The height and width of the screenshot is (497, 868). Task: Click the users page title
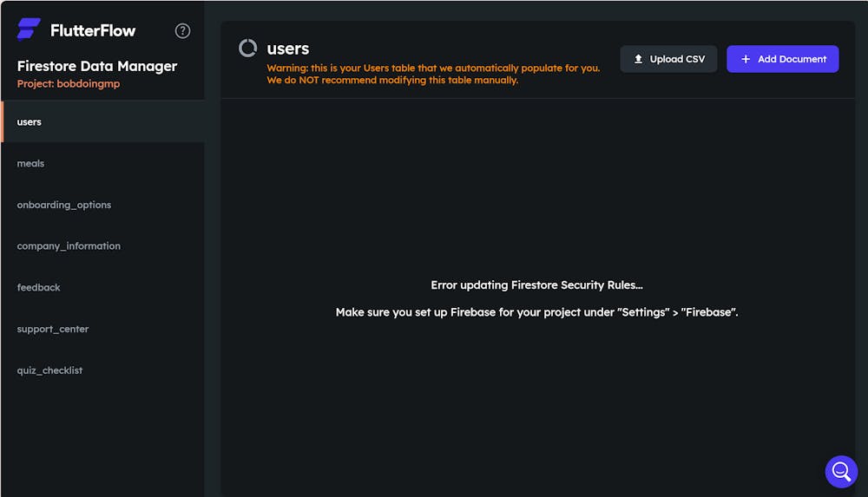(x=288, y=49)
